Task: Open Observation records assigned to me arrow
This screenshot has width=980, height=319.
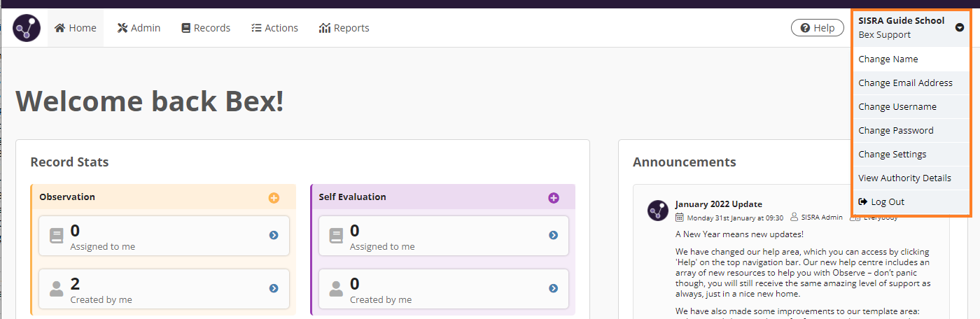Action: [x=274, y=235]
